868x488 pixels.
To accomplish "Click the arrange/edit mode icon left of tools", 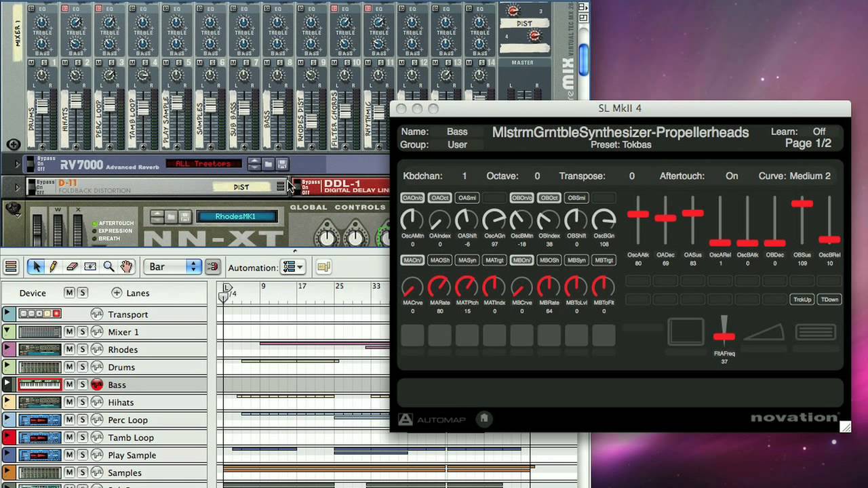I will [11, 267].
